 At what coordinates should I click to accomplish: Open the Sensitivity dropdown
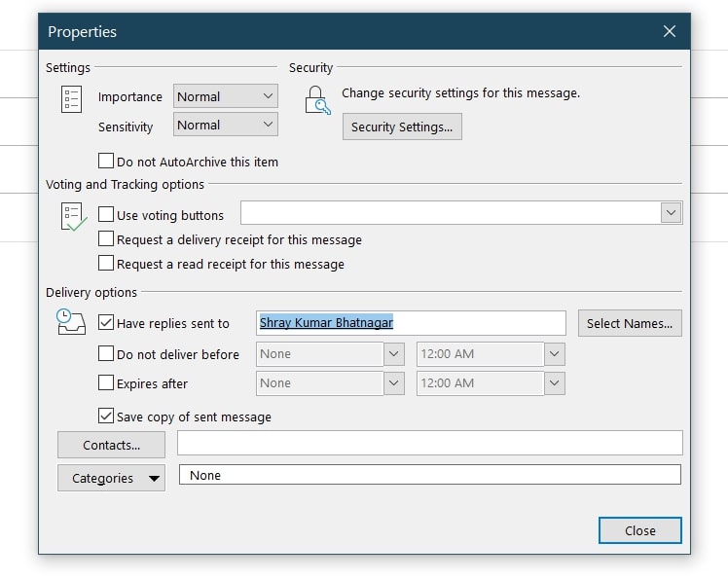[226, 125]
